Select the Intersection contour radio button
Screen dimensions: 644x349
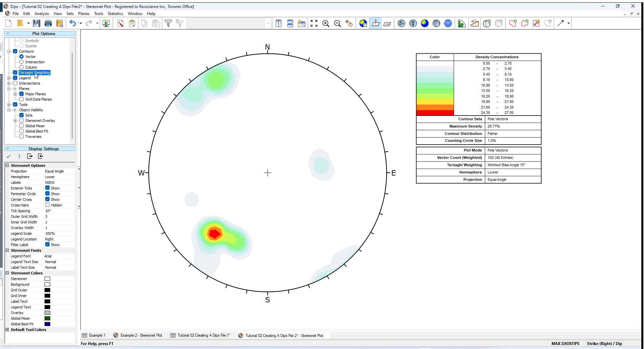[x=21, y=62]
